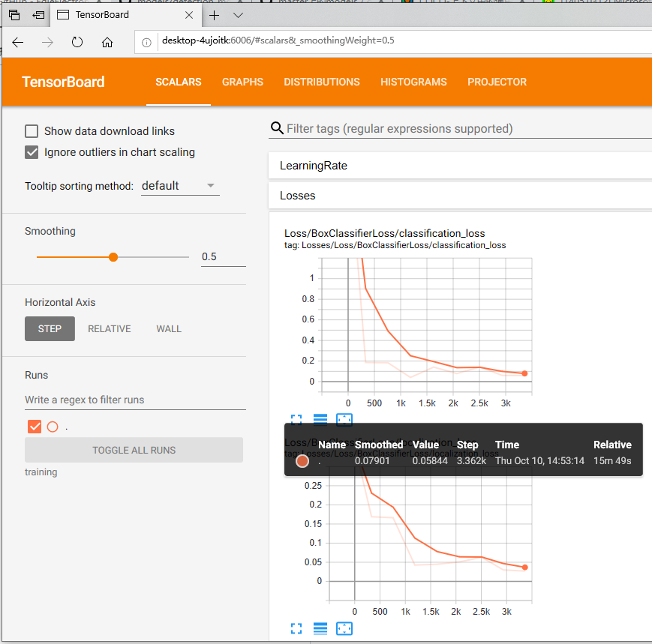
Task: Open the PROJECTOR tab
Action: [497, 82]
